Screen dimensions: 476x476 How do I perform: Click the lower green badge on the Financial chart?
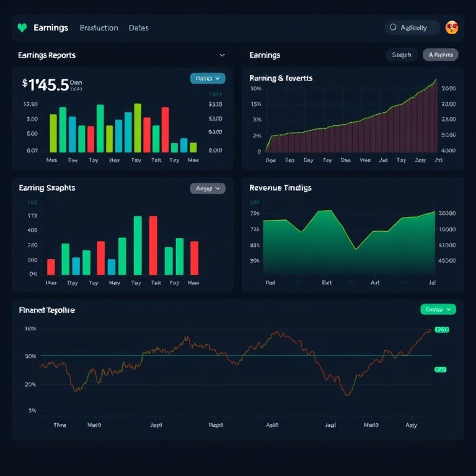point(440,369)
